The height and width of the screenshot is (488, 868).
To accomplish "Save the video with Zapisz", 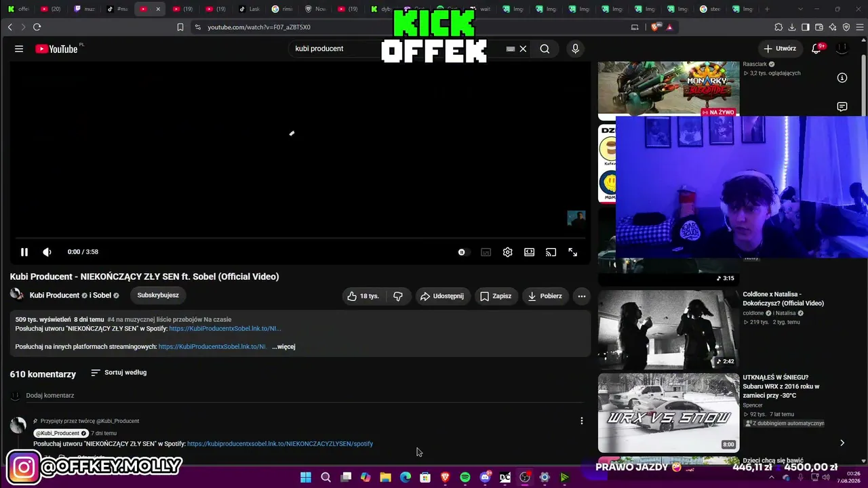I will tap(496, 296).
